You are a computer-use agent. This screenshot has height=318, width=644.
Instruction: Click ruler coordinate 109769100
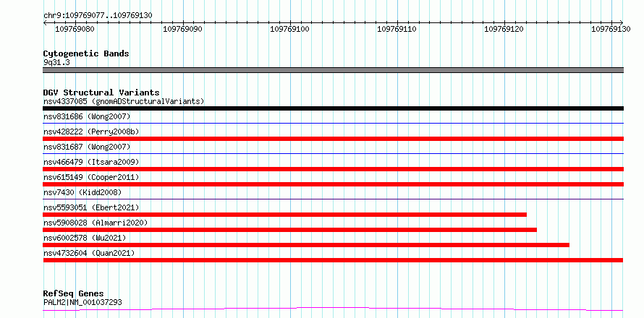pyautogui.click(x=290, y=29)
